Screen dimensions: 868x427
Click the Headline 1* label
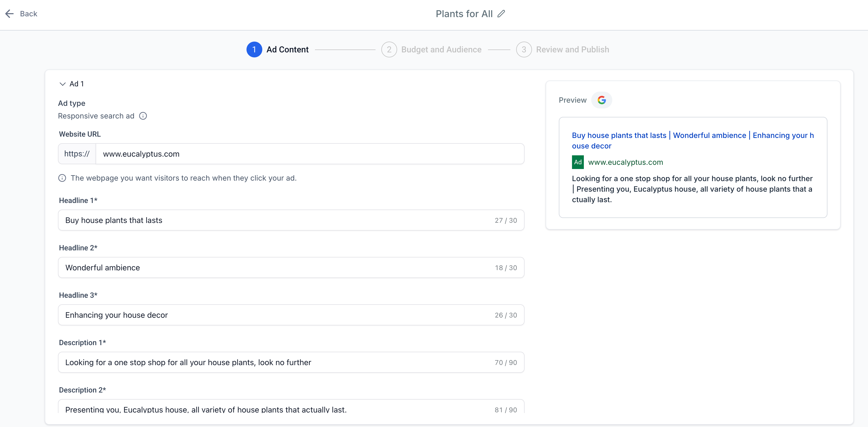[x=78, y=200]
